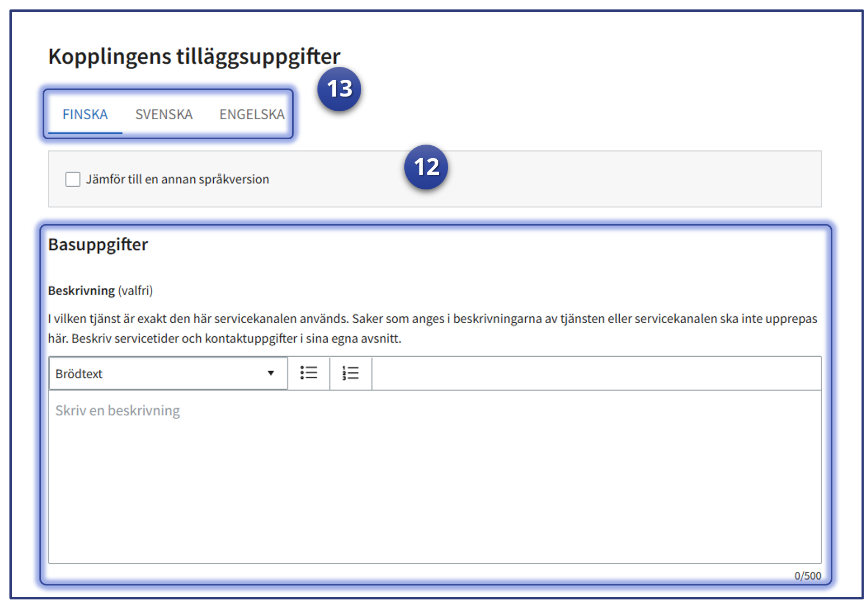This screenshot has height=606, width=868.
Task: Click the empty toolbar area beside list icons
Action: (594, 373)
